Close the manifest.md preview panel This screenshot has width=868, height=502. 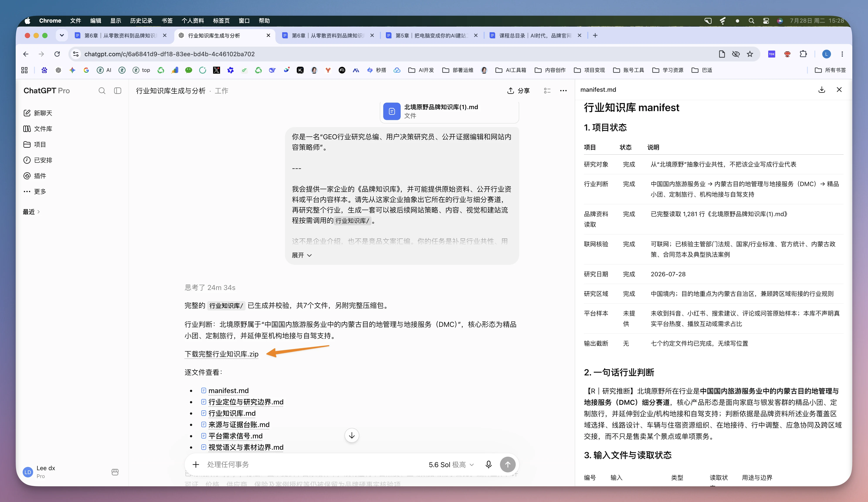[839, 90]
